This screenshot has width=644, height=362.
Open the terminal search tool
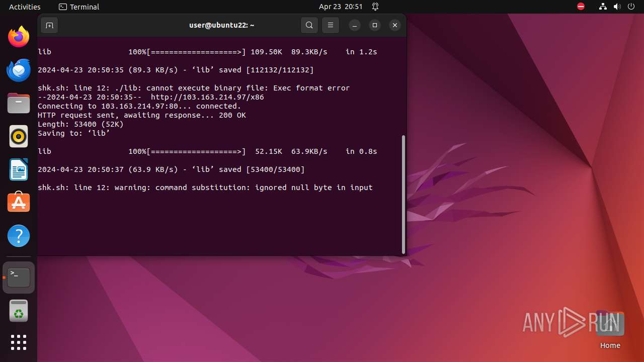pyautogui.click(x=309, y=25)
